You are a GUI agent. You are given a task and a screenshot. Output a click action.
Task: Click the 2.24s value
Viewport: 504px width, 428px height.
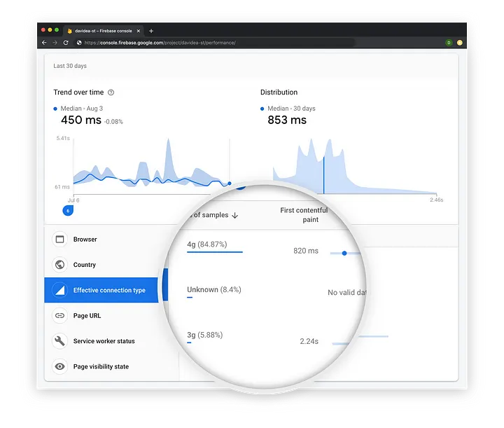309,341
